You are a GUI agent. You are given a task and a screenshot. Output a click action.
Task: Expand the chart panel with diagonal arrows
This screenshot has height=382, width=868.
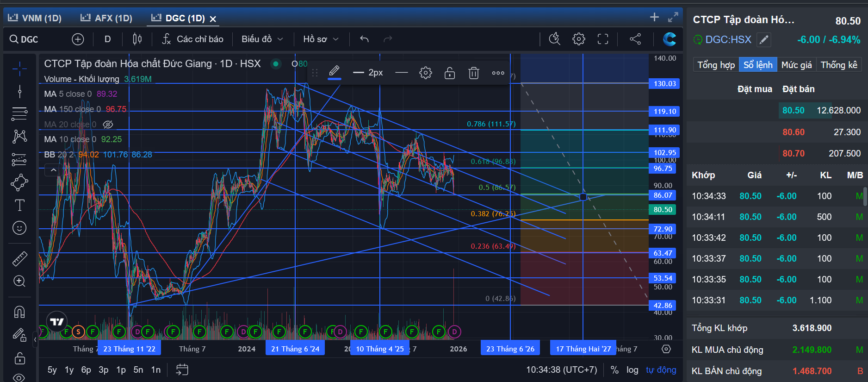pyautogui.click(x=673, y=17)
